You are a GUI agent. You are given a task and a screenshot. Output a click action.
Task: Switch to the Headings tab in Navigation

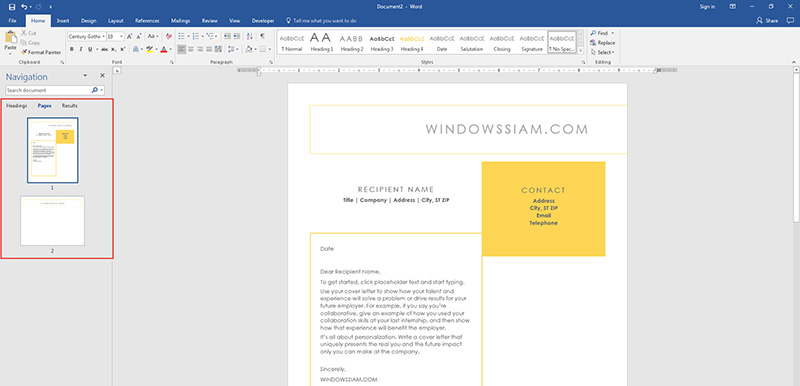click(17, 106)
